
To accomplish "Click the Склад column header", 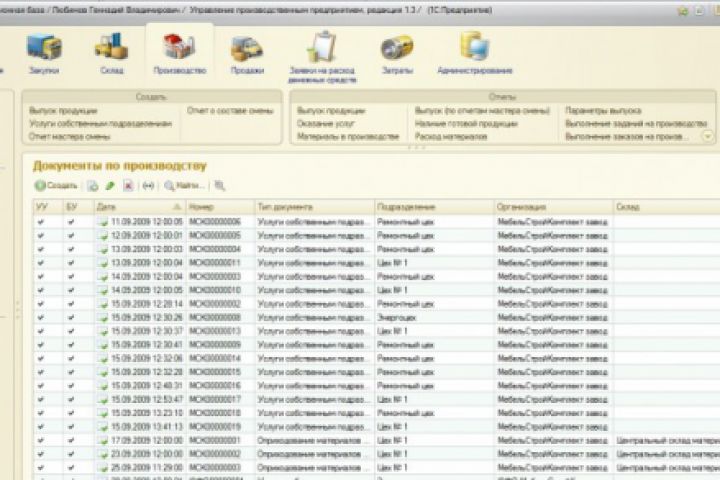I will tap(666, 207).
